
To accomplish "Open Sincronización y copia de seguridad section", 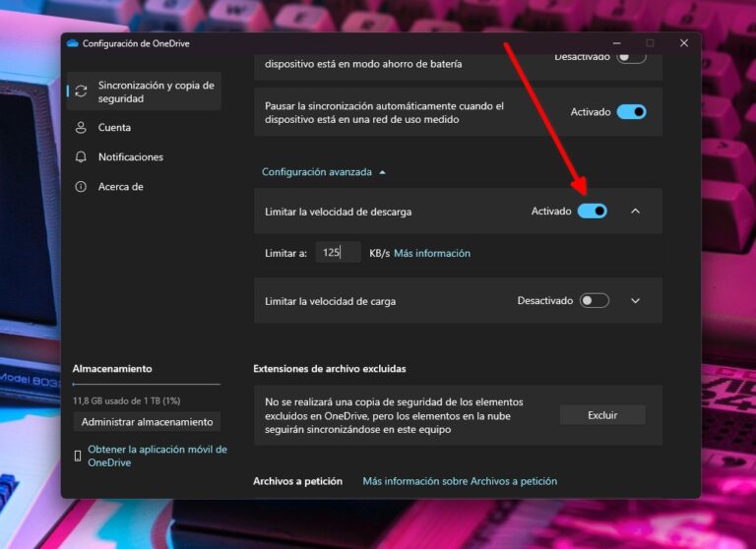I will click(x=145, y=91).
